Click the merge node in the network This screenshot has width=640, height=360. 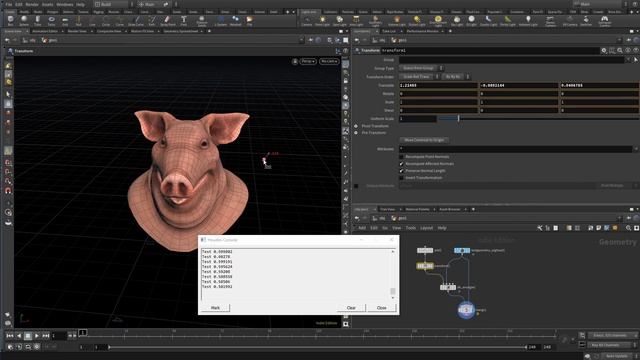click(x=466, y=310)
